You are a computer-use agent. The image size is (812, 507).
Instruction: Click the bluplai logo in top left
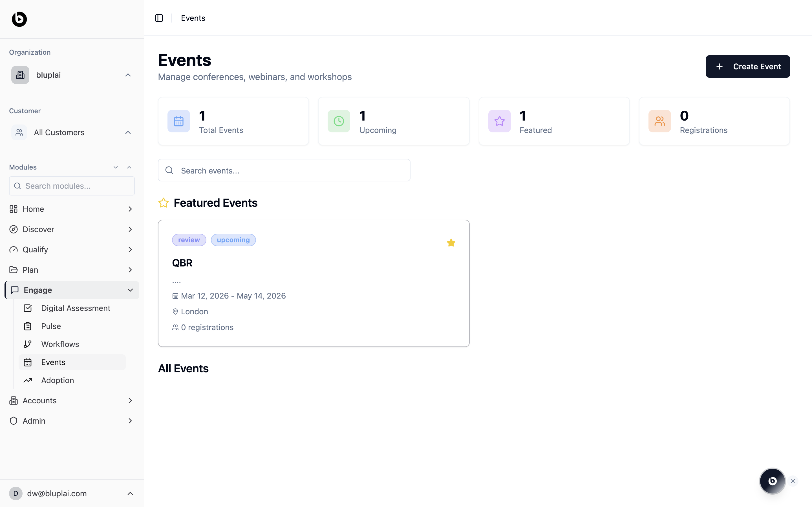pos(19,19)
